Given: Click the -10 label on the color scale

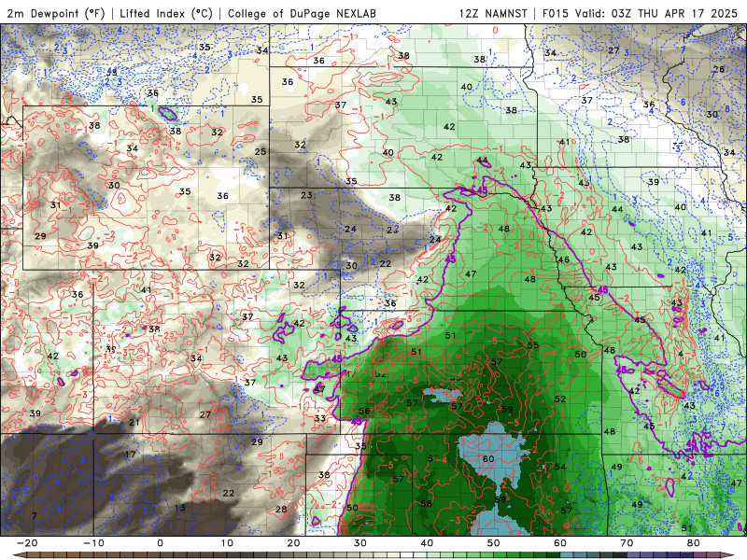Looking at the screenshot, I should click(x=93, y=543).
